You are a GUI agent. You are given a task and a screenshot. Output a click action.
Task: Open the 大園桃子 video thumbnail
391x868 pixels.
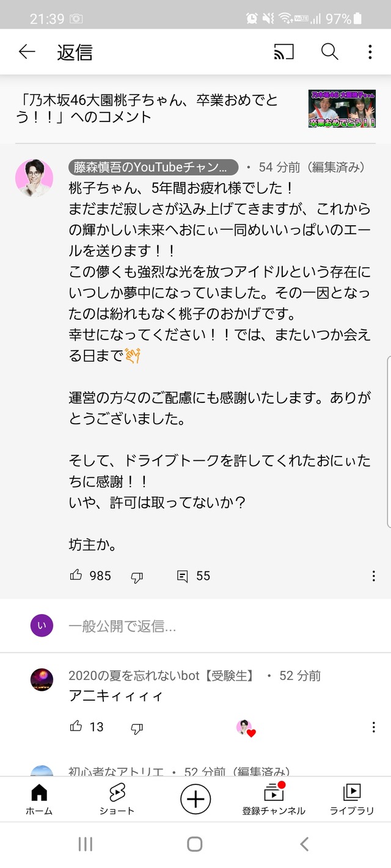(x=342, y=109)
